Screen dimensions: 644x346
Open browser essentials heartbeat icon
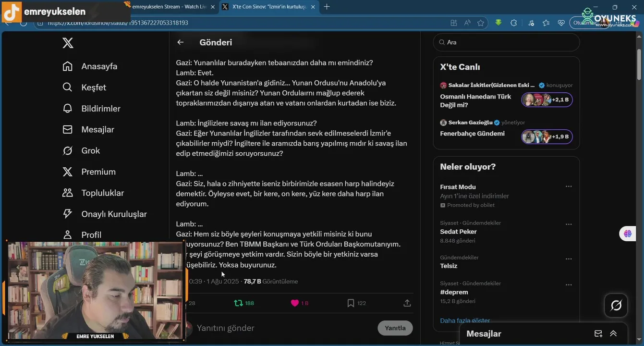click(561, 23)
